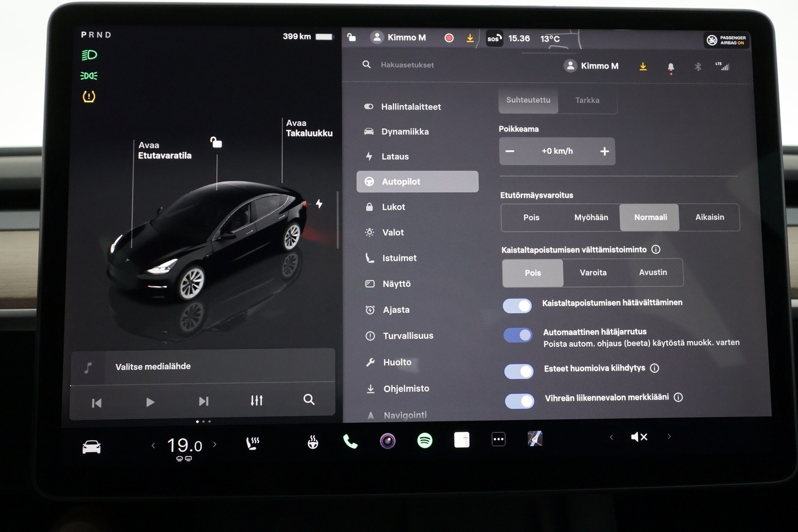Increase volume with right chevron

pyautogui.click(x=669, y=436)
